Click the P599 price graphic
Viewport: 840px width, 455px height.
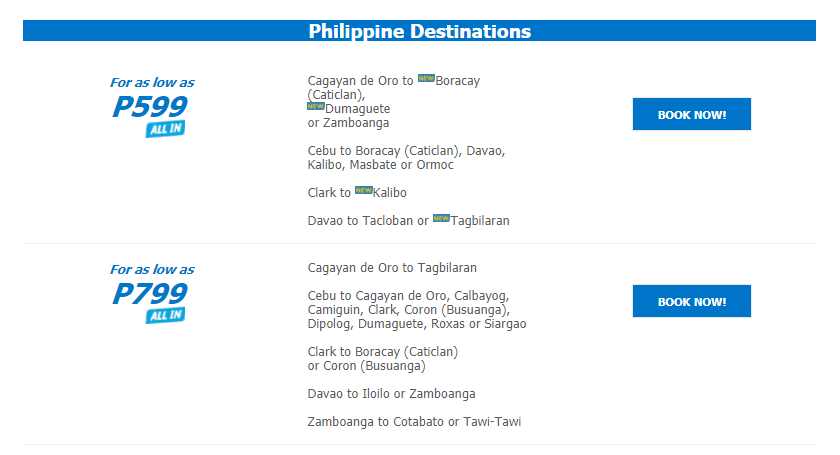pyautogui.click(x=150, y=107)
